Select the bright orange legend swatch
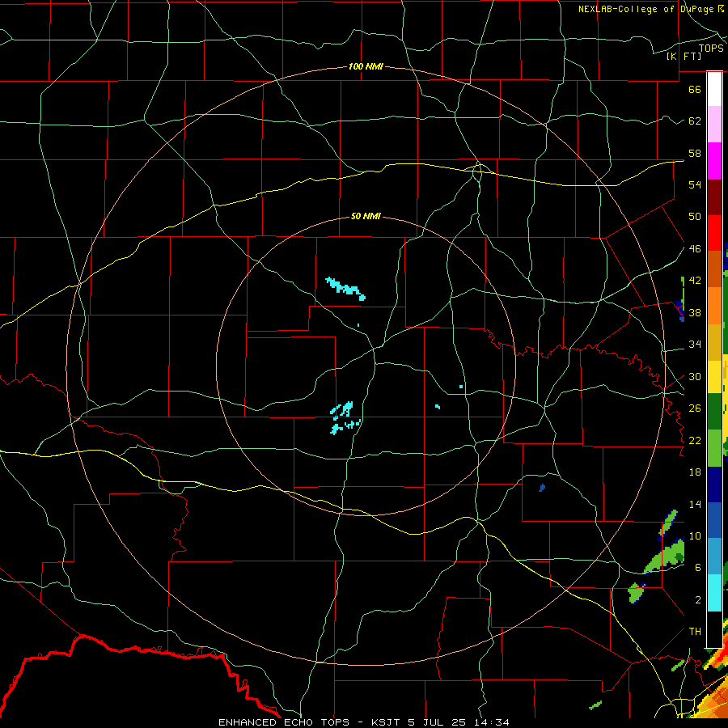The height and width of the screenshot is (728, 728). click(x=714, y=305)
